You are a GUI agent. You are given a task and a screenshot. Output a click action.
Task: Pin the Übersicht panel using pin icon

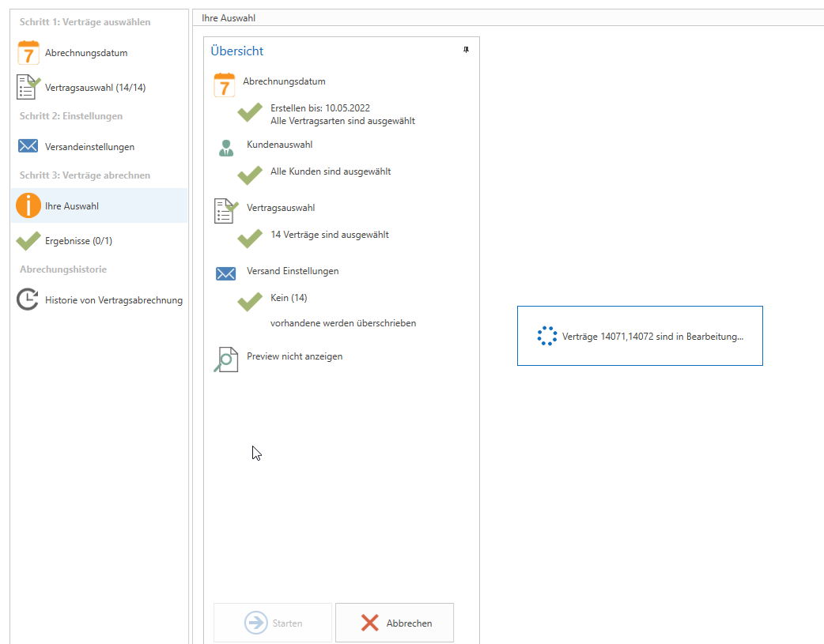click(x=466, y=50)
